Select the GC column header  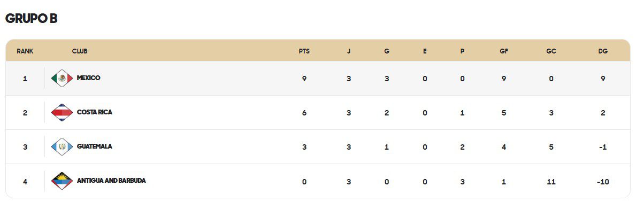pos(551,51)
